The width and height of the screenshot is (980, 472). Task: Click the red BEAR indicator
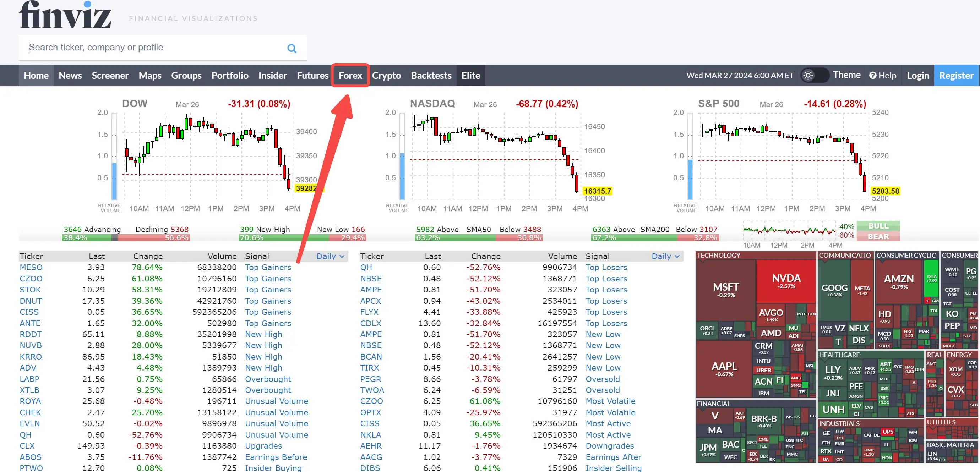pos(878,237)
